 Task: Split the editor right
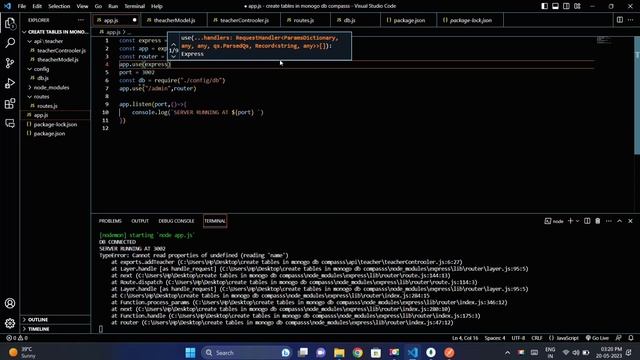620,20
